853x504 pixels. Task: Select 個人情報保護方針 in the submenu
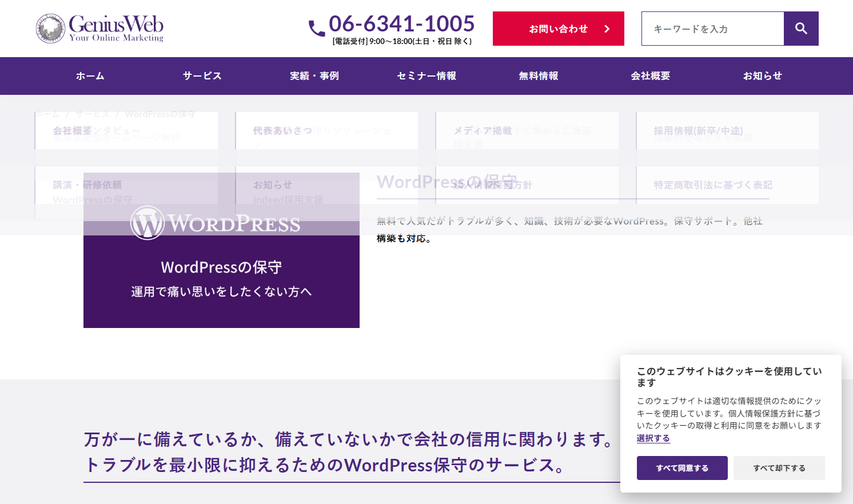click(527, 185)
